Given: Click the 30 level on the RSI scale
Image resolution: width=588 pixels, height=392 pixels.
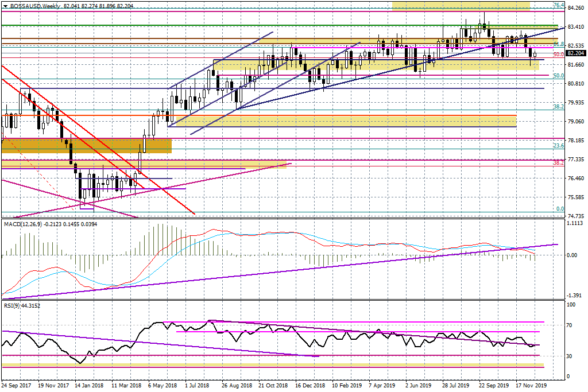Looking at the screenshot, I should pyautogui.click(x=570, y=356).
